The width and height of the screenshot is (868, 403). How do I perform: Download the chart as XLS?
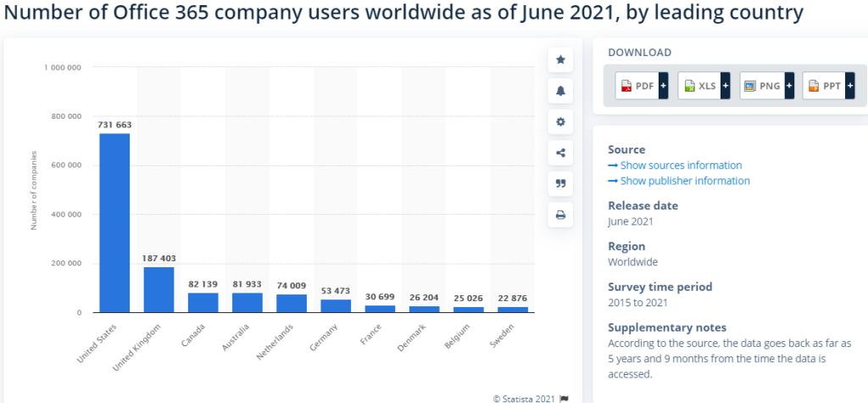pyautogui.click(x=699, y=86)
